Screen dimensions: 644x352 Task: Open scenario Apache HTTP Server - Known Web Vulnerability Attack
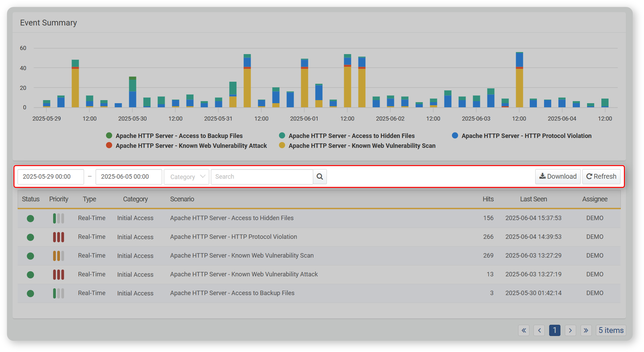[244, 274]
